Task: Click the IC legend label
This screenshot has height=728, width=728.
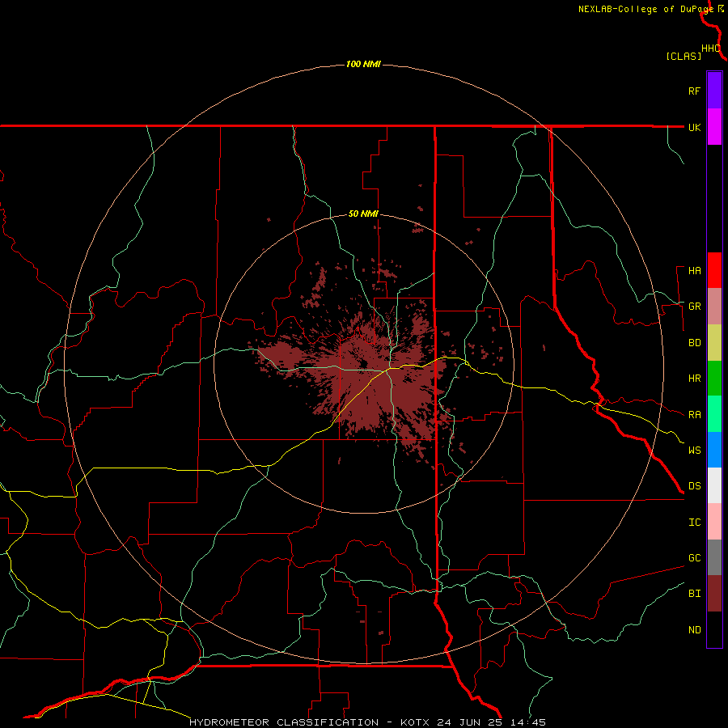Action: [694, 523]
